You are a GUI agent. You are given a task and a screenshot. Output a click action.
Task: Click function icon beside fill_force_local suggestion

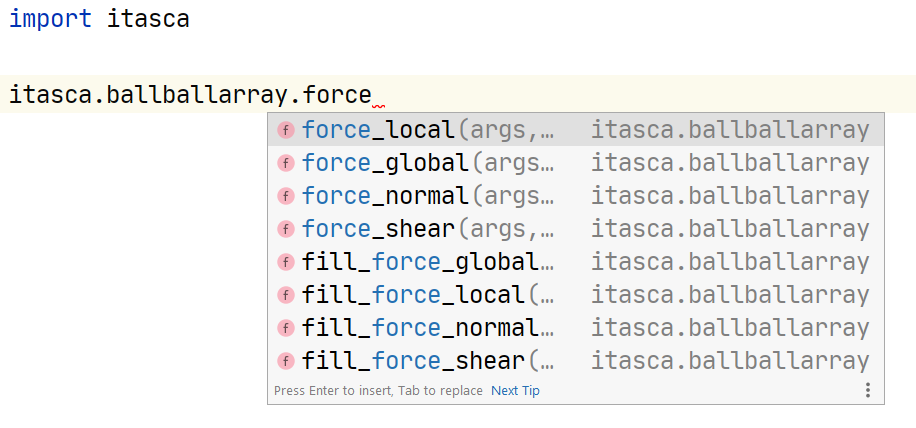285,295
